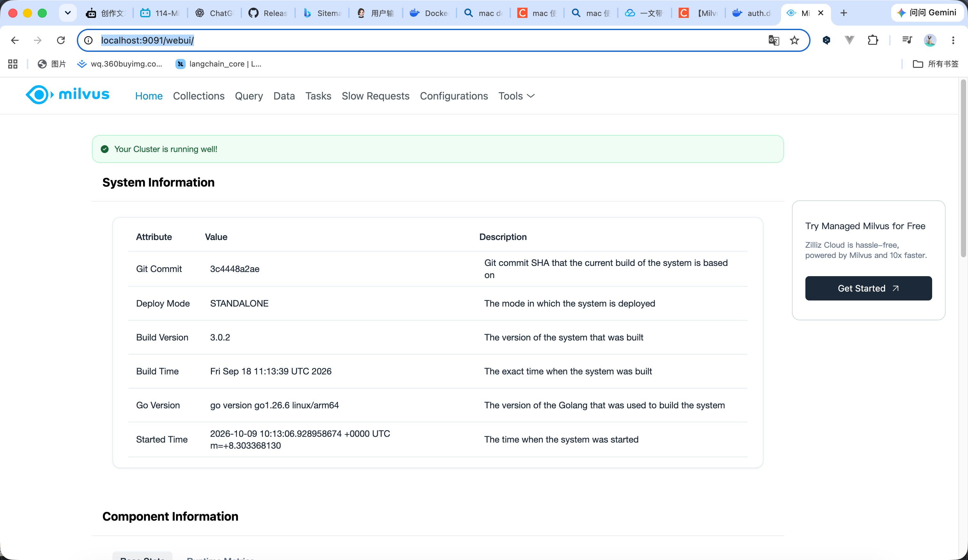Click the page vertical scrollbar

pos(963,168)
